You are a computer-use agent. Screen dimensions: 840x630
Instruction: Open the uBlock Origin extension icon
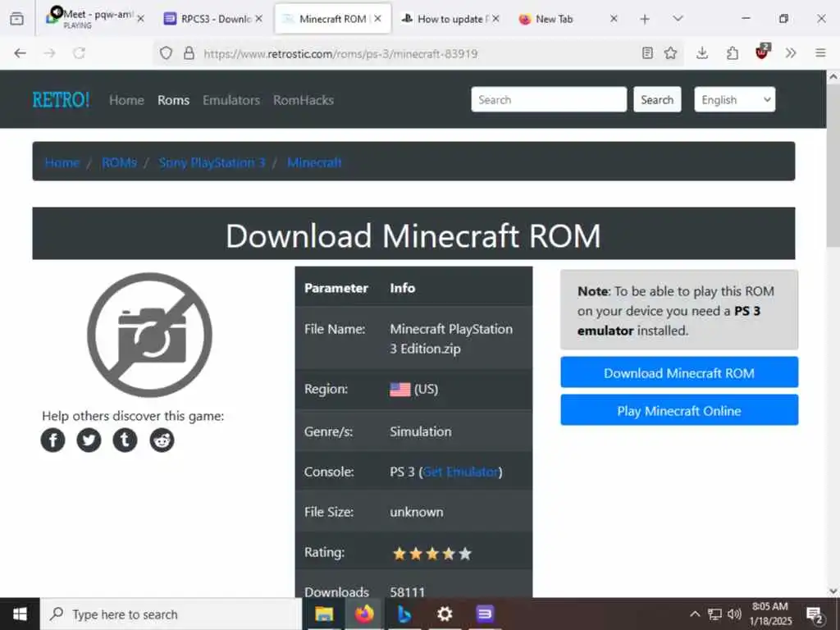(x=762, y=52)
